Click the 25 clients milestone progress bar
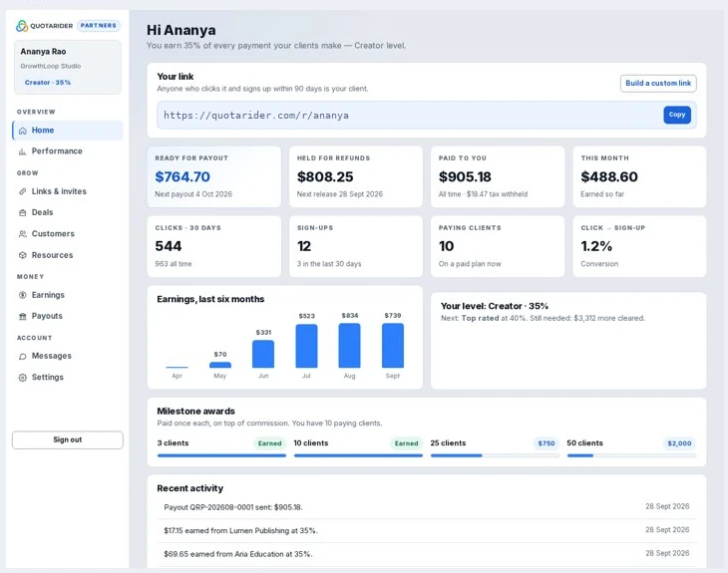This screenshot has width=728, height=573. (495, 455)
